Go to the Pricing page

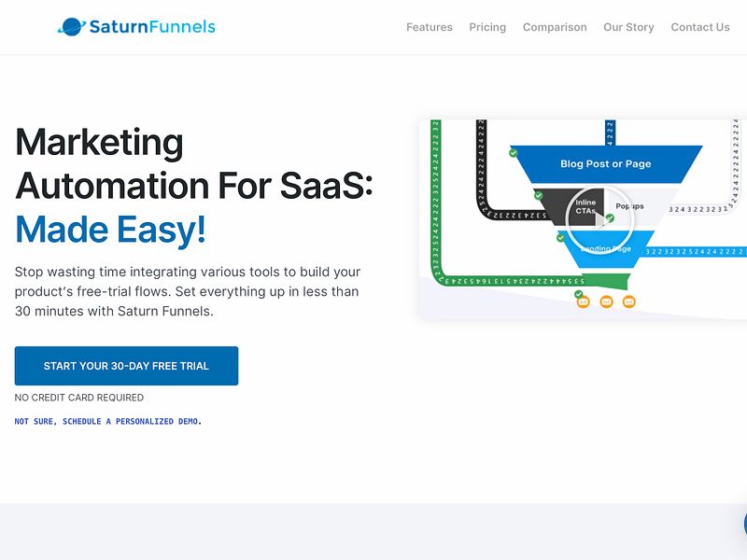pyautogui.click(x=487, y=27)
